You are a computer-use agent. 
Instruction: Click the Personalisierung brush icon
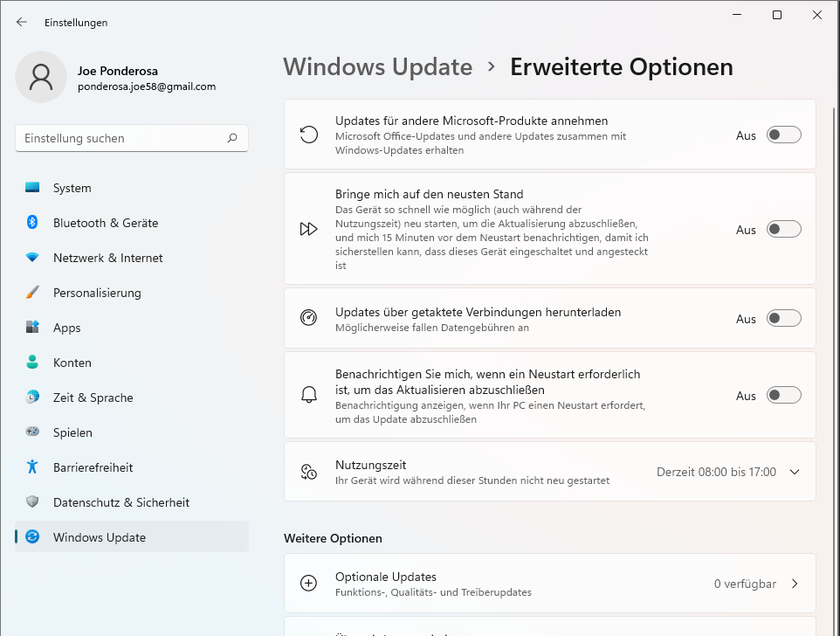pyautogui.click(x=32, y=293)
